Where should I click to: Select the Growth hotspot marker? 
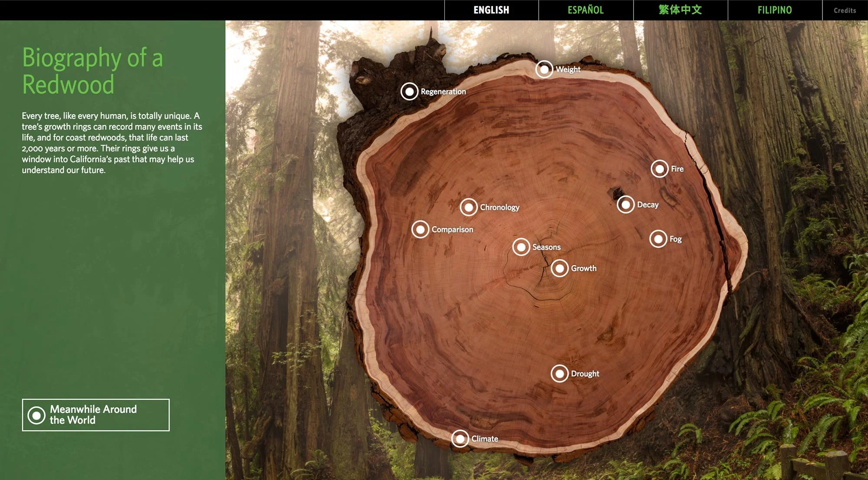tap(560, 268)
